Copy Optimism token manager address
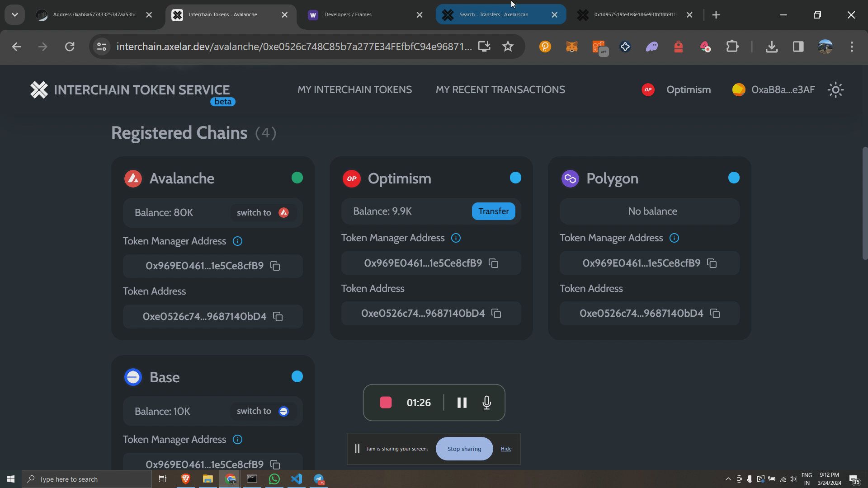 coord(494,263)
